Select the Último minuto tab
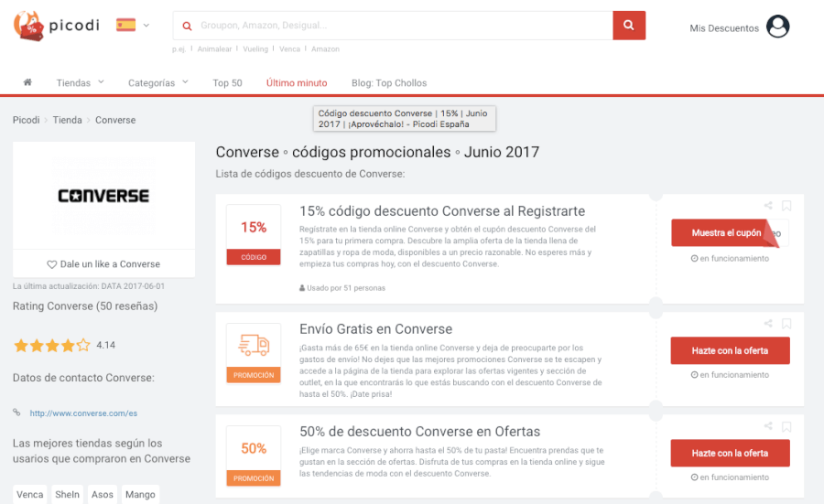This screenshot has height=504, width=824. coord(296,83)
